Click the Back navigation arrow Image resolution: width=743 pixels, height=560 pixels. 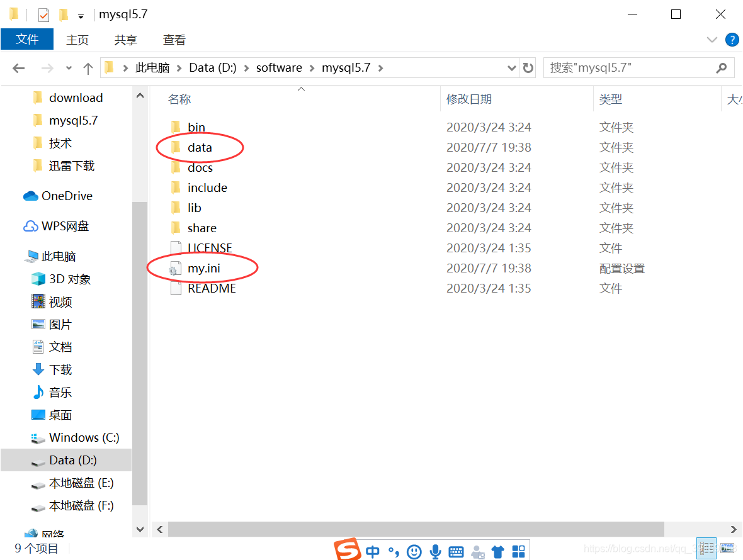(x=18, y=68)
